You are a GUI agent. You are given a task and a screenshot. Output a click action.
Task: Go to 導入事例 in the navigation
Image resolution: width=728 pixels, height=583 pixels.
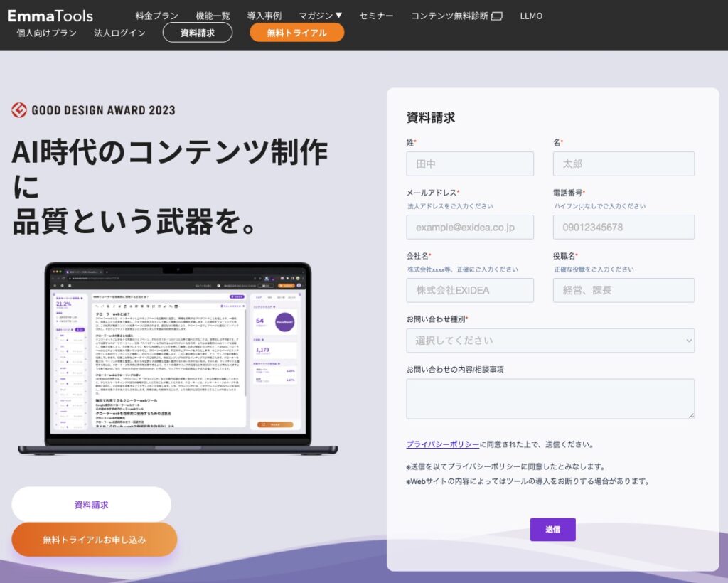coord(264,16)
